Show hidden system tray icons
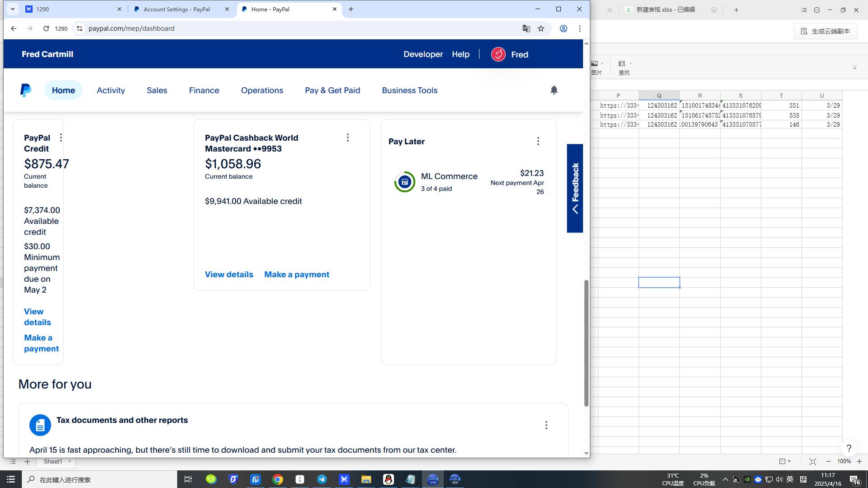The image size is (868, 488). (725, 479)
